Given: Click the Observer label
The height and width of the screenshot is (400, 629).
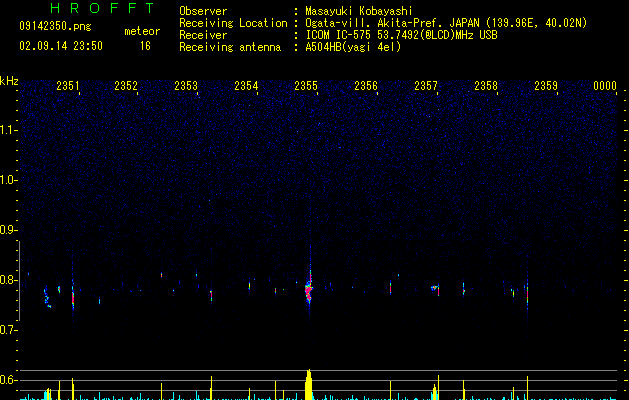Looking at the screenshot, I should 203,11.
